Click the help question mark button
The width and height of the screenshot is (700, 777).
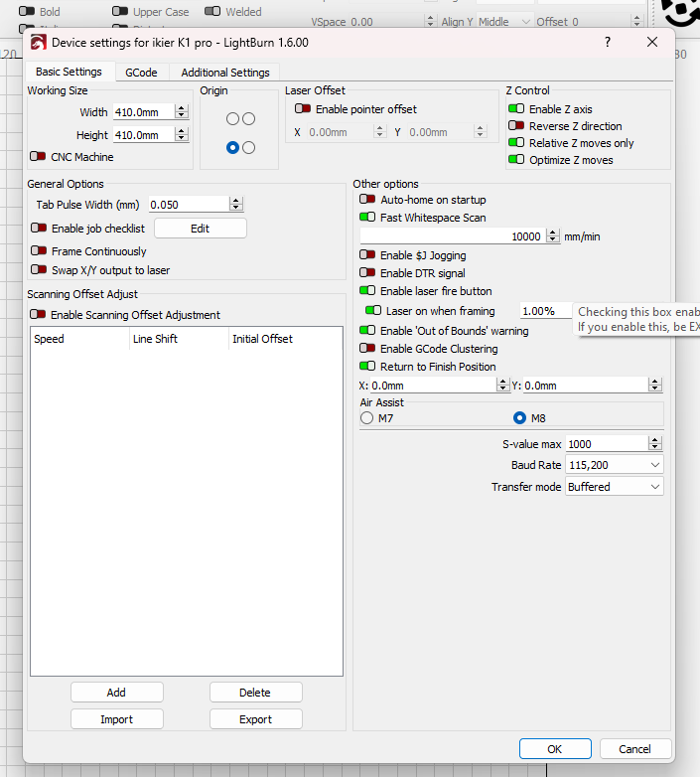[608, 42]
